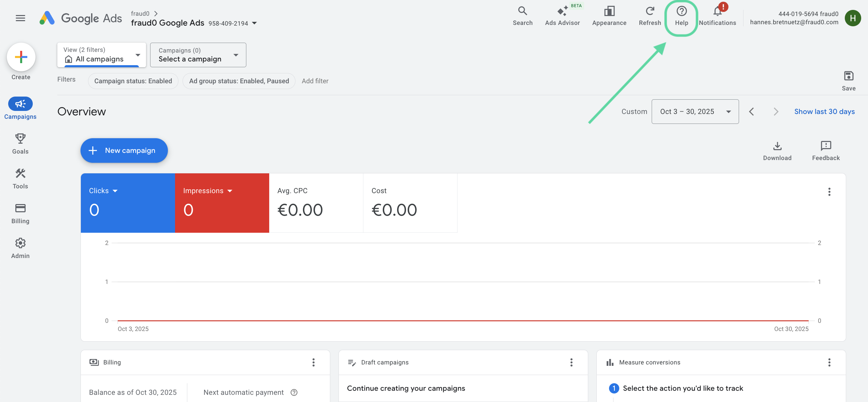The width and height of the screenshot is (868, 402).
Task: Toggle the Ad group status filter chip
Action: (x=239, y=81)
